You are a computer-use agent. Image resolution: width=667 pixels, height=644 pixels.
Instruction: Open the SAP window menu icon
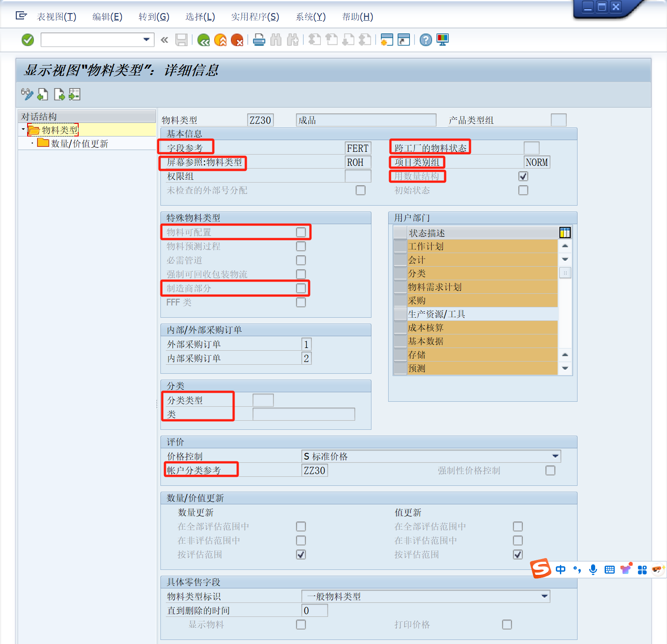pos(21,16)
